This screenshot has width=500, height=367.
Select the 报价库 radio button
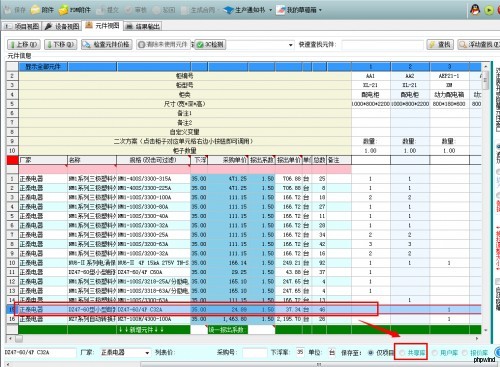point(465,352)
